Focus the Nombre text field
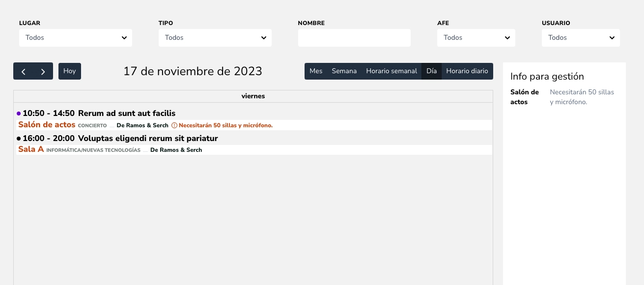The image size is (644, 285). (354, 38)
